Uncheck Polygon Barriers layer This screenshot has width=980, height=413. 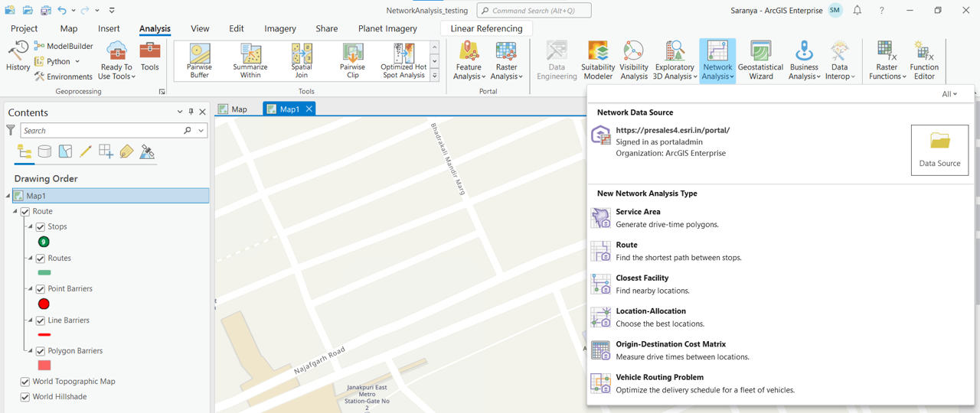(x=41, y=351)
